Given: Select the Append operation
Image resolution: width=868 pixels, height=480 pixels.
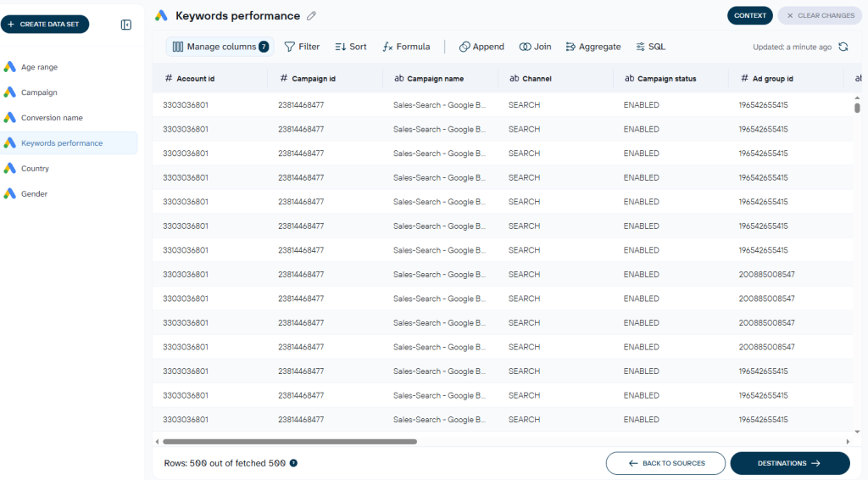Looking at the screenshot, I should coord(481,47).
